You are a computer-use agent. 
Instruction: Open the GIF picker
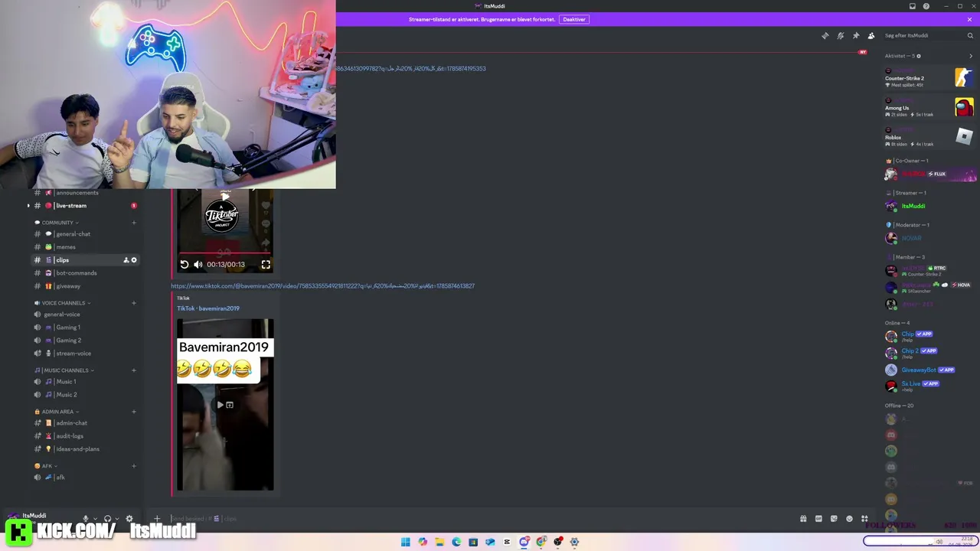point(818,519)
